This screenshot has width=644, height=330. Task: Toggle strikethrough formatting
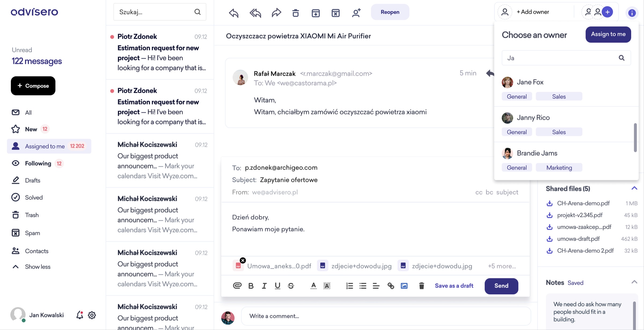[291, 286]
